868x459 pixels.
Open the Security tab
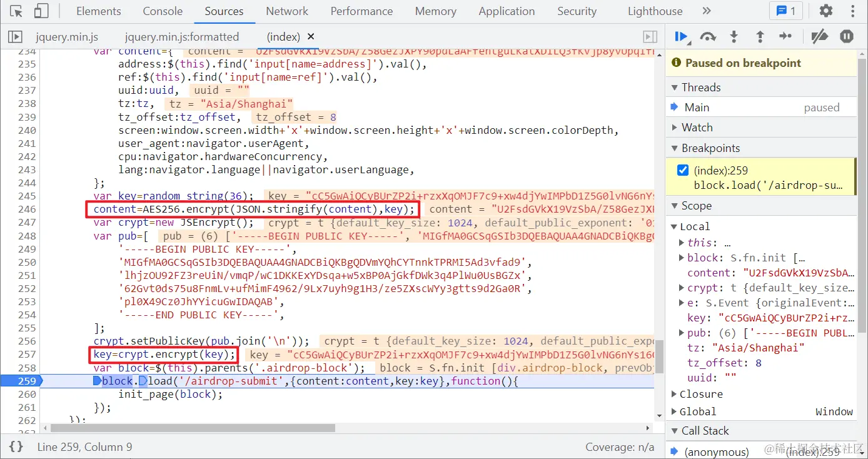577,11
